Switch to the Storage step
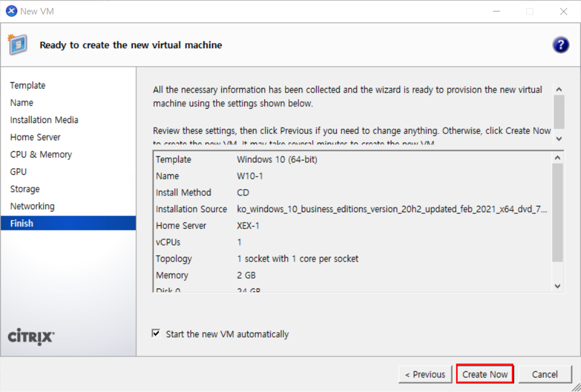Image resolution: width=581 pixels, height=392 pixels. click(25, 189)
